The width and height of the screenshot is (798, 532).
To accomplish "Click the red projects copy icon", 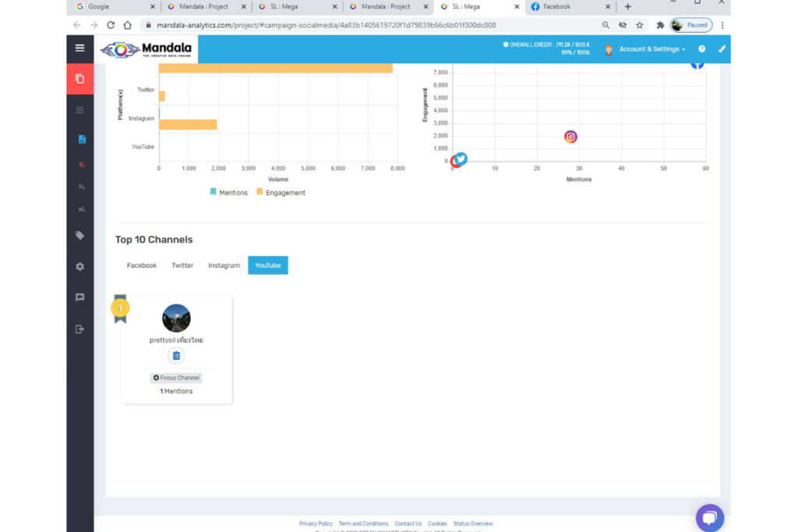I will [x=80, y=79].
